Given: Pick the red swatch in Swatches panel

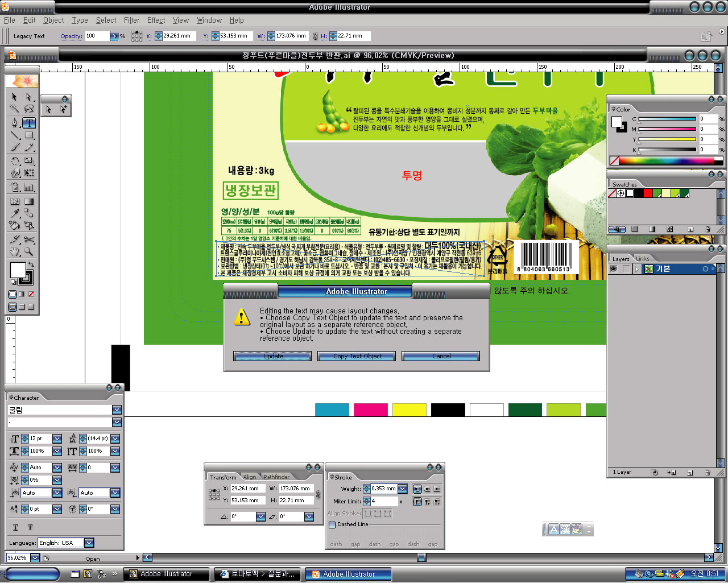Looking at the screenshot, I should [648, 193].
